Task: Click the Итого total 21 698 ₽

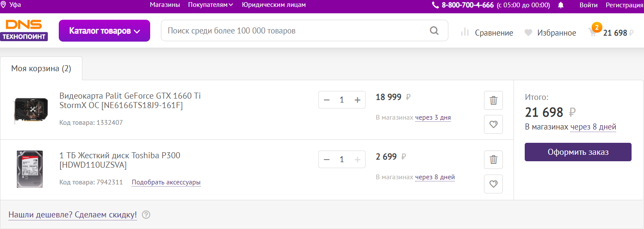Action: pyautogui.click(x=550, y=112)
